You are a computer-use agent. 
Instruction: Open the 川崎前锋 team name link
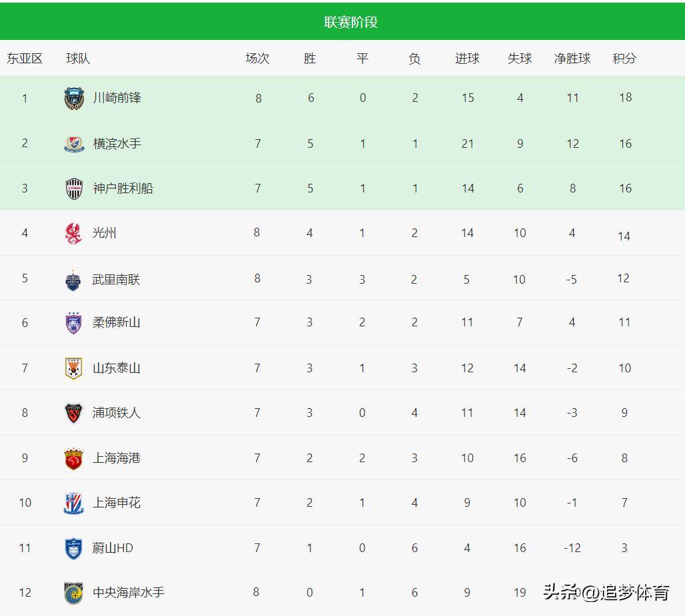[x=117, y=98]
